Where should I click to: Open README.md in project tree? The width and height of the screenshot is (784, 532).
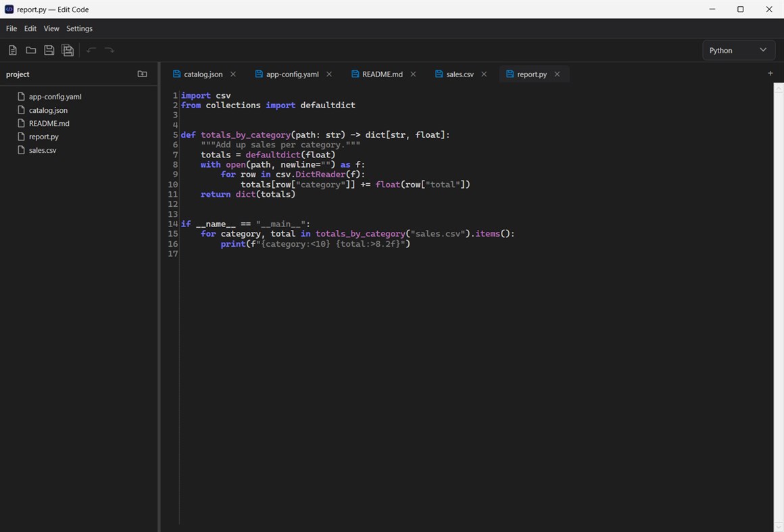point(49,123)
